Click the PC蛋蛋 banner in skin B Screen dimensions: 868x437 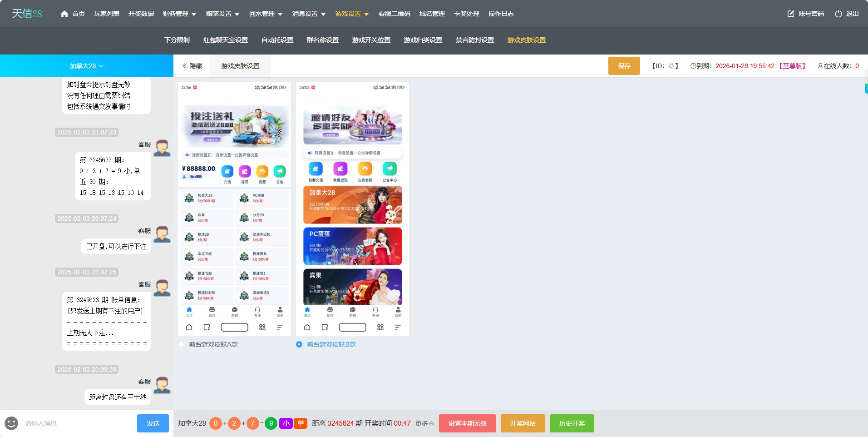(353, 246)
